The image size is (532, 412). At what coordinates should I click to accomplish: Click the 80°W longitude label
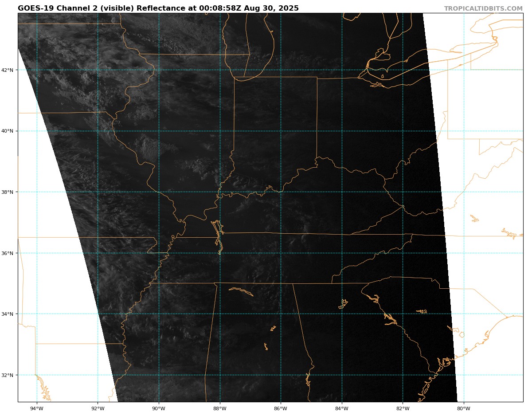(x=464, y=408)
